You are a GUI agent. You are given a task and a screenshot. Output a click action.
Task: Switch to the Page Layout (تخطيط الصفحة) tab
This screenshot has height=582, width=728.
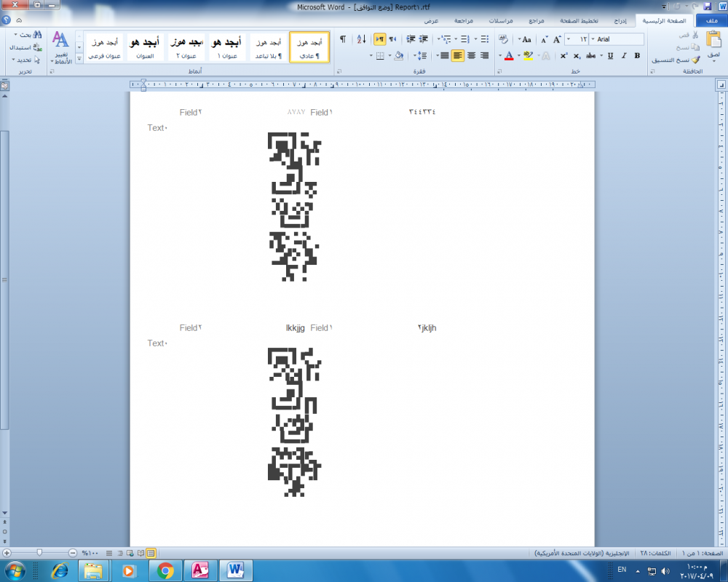point(579,21)
